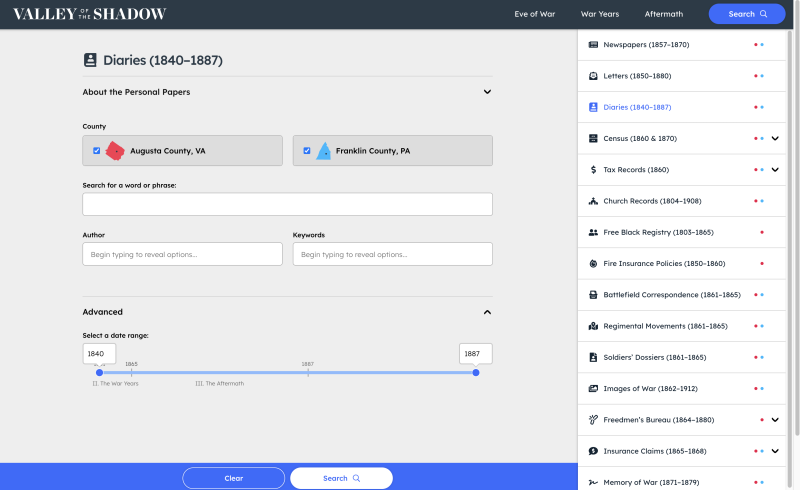This screenshot has height=490, width=800.
Task: Click the blue Search button in header
Action: [746, 14]
